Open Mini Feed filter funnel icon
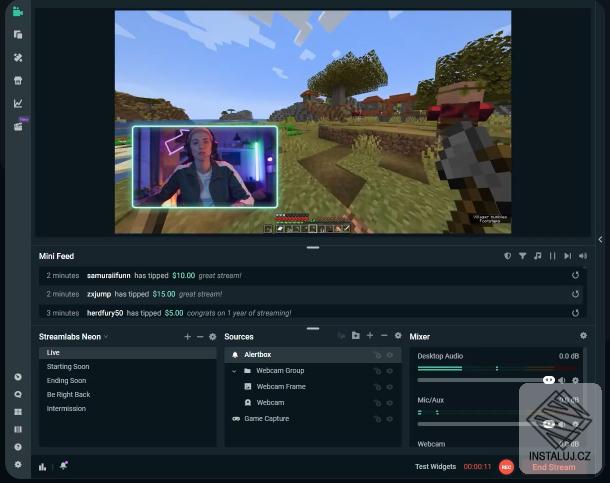Viewport: 610px width, 483px height. (x=522, y=256)
